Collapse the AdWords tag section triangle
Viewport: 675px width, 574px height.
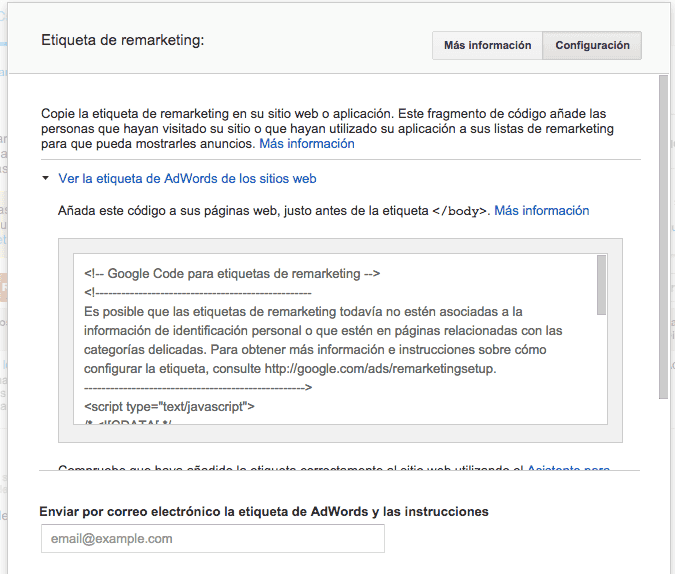tap(45, 178)
